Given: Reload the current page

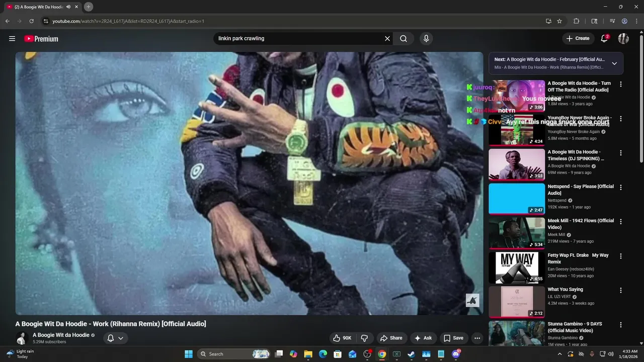Looking at the screenshot, I should point(31,21).
